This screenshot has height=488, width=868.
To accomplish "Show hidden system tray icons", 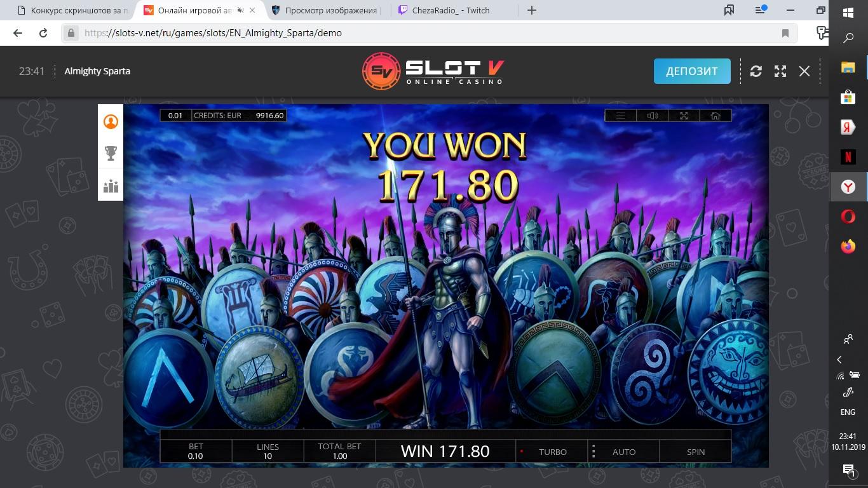I will pyautogui.click(x=839, y=360).
